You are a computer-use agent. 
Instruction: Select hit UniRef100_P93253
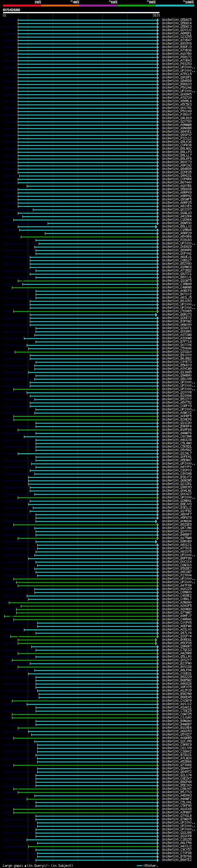[176, 64]
